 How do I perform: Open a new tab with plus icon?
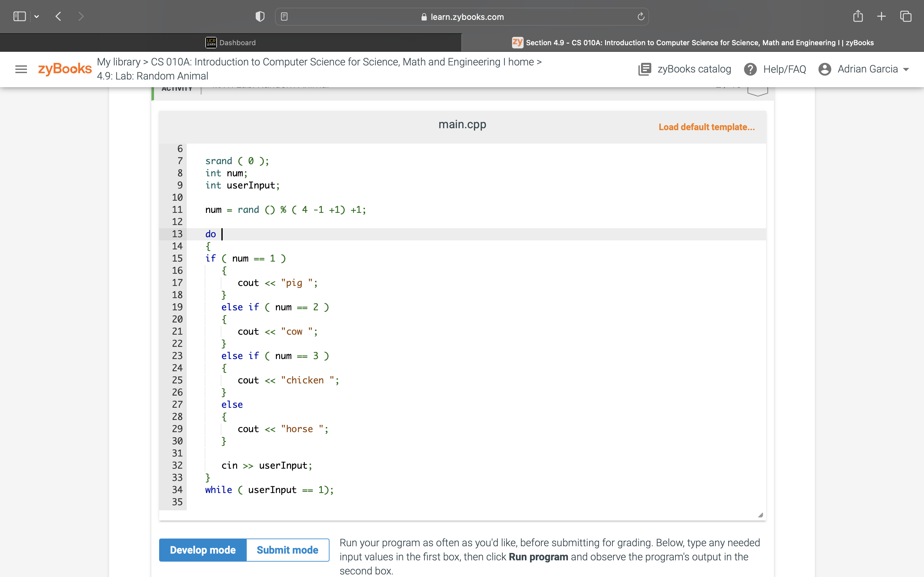point(881,16)
